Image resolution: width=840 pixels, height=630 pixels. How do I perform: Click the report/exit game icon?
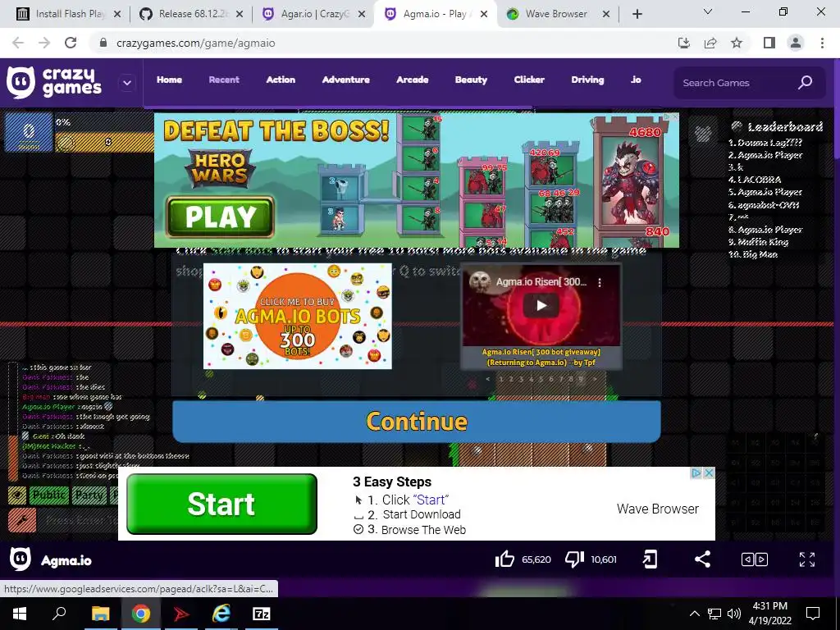point(650,559)
